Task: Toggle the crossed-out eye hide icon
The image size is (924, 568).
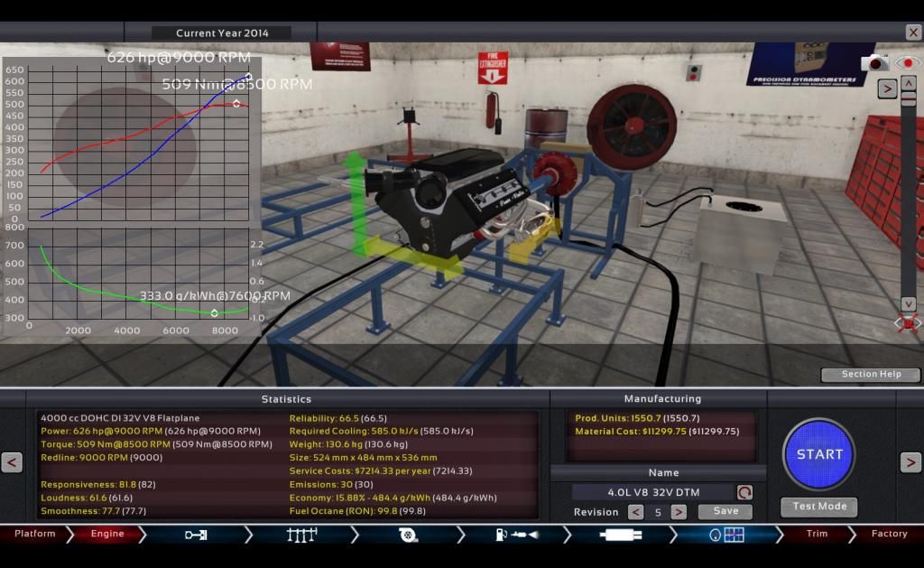Action: pyautogui.click(x=908, y=323)
